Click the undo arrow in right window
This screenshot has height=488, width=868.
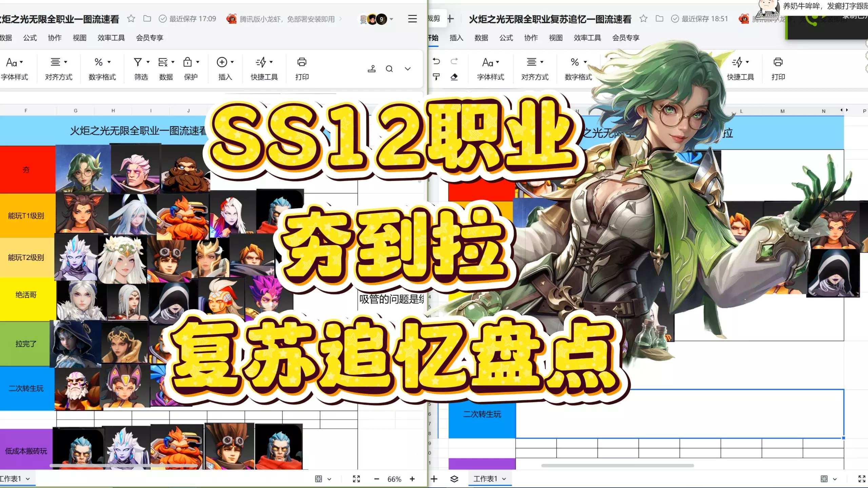tap(436, 61)
